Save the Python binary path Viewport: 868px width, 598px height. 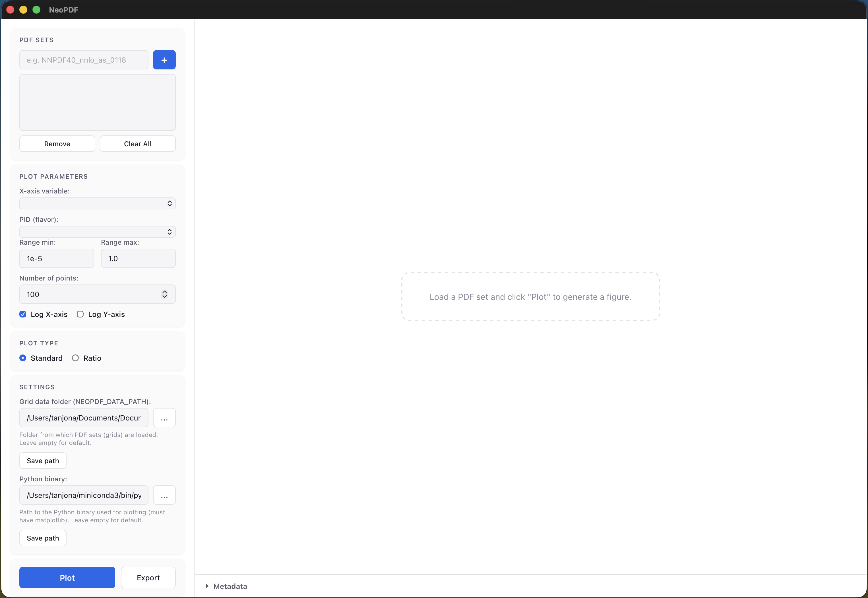42,538
